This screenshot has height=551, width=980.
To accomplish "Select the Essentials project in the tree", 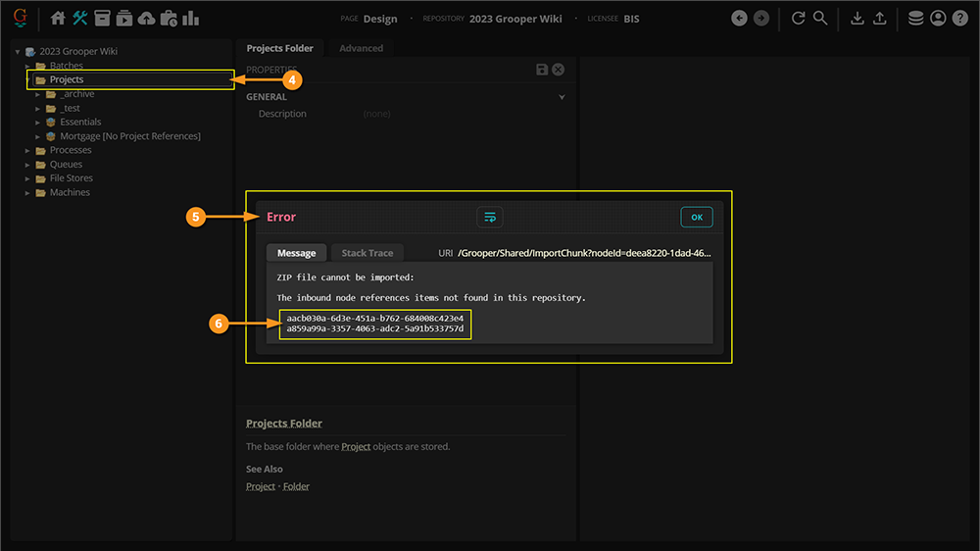I will (x=80, y=123).
